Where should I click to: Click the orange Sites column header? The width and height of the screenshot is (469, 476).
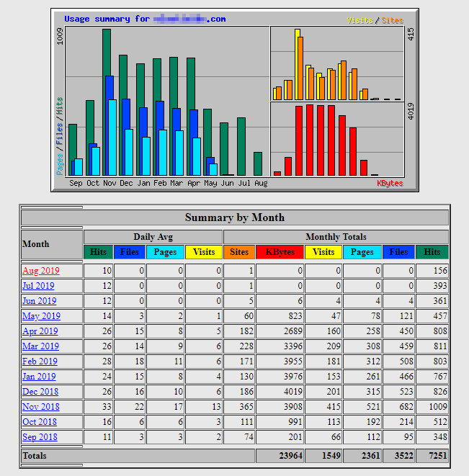(239, 252)
